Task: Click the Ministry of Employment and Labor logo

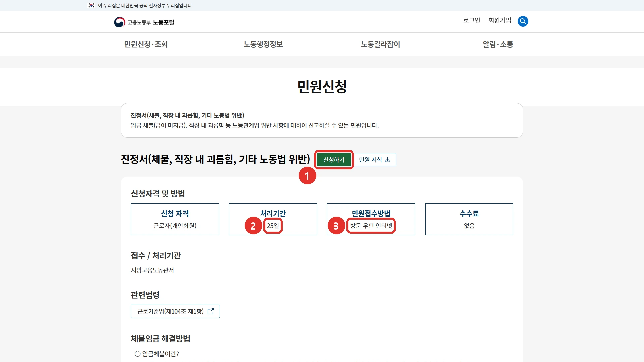Action: [x=144, y=22]
